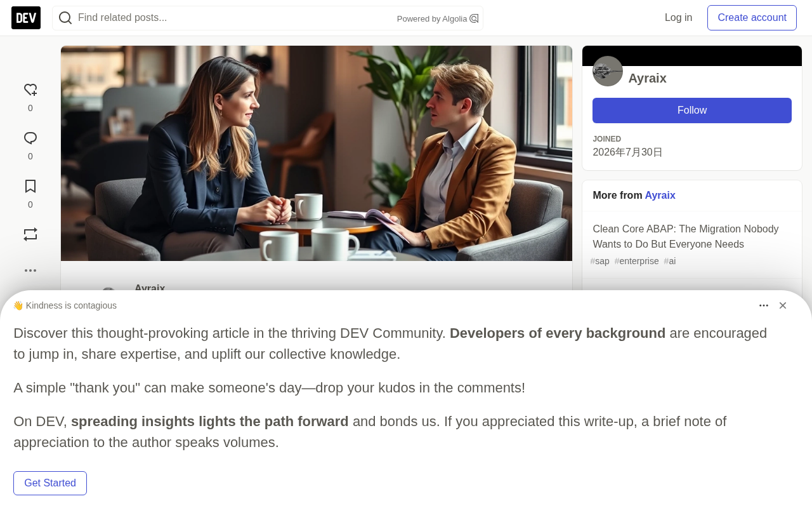The image size is (812, 508).
Task: Go to the DEV home logo
Action: click(x=26, y=18)
